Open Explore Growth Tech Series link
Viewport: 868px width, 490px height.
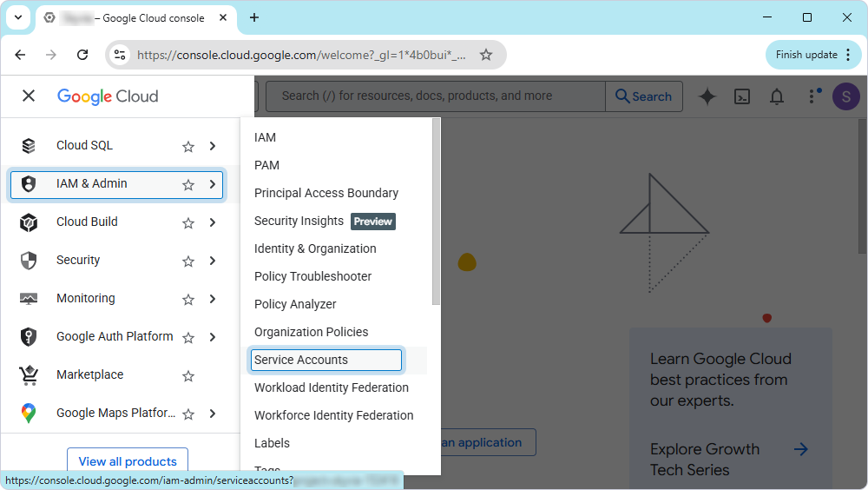730,460
